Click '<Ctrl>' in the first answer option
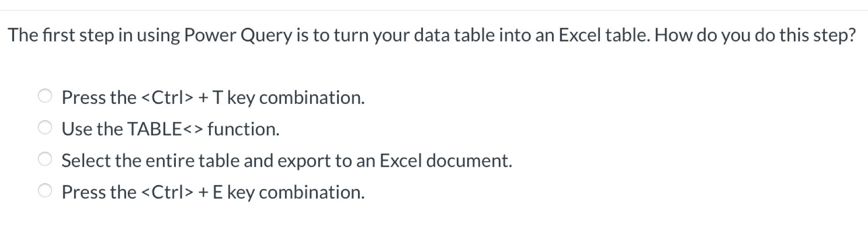This screenshot has height=226, width=868. 168,98
